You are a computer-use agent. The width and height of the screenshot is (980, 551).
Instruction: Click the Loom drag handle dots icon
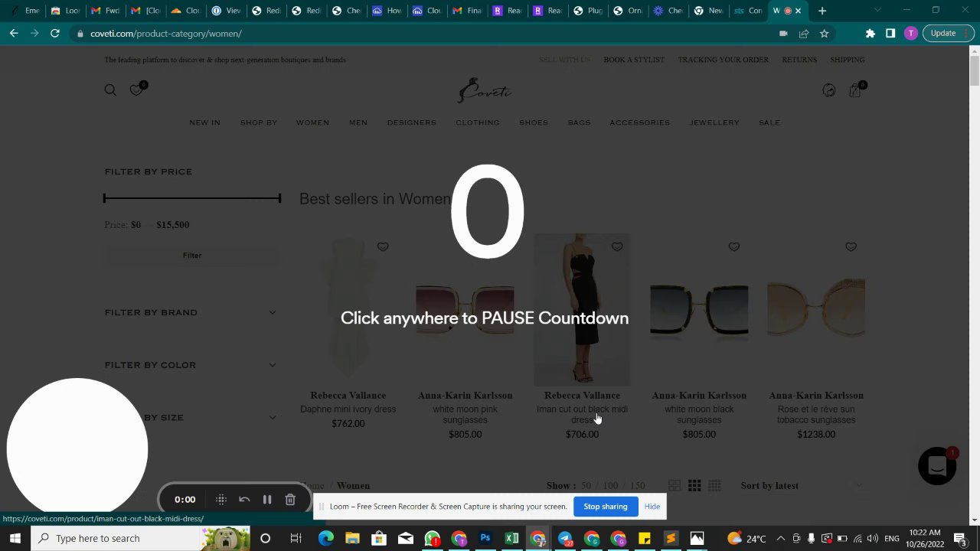(x=220, y=500)
